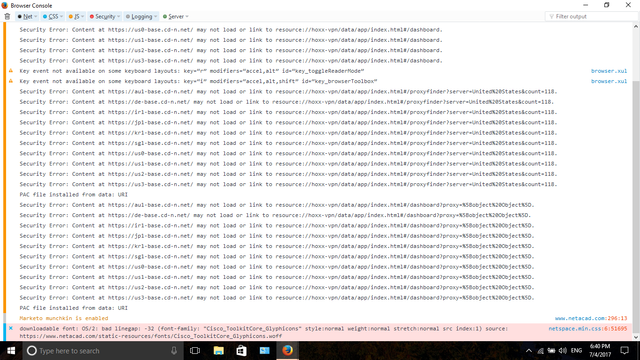The height and width of the screenshot is (360, 640).
Task: Open the www.netacad.com:296:13 source link
Action: [591, 318]
